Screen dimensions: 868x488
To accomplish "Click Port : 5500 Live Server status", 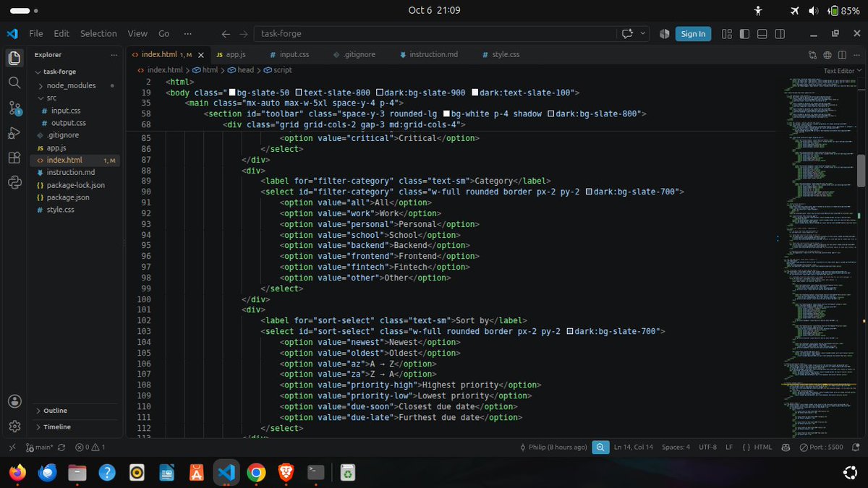I will (x=822, y=448).
